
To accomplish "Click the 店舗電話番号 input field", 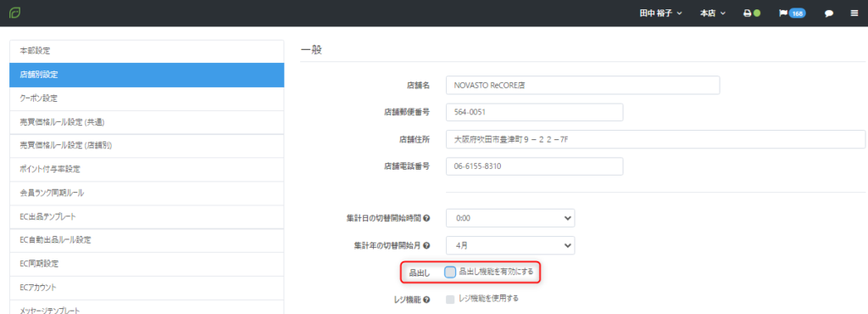I will coord(535,166).
